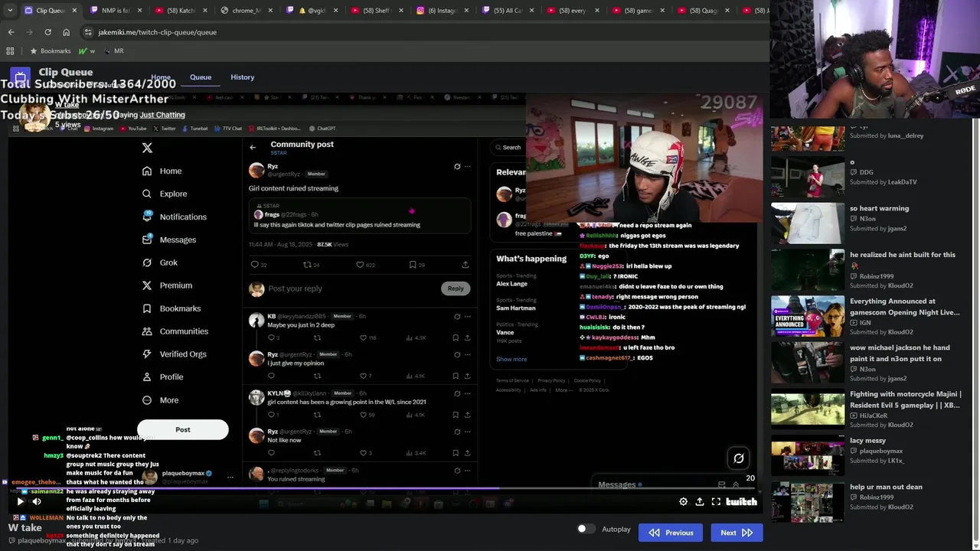Click the browser back arrow
The image size is (980, 551).
(x=11, y=32)
